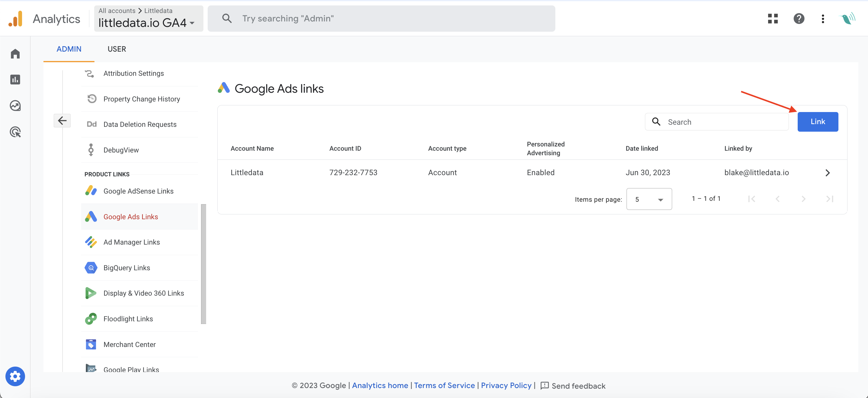This screenshot has height=398, width=868.
Task: Click the search magnifier in top search bar
Action: point(227,18)
